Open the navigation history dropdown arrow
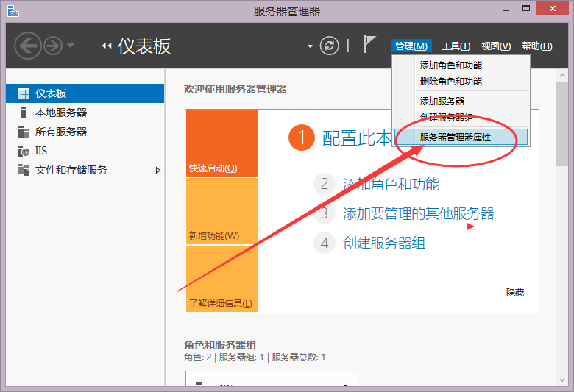The image size is (574, 392). click(71, 46)
